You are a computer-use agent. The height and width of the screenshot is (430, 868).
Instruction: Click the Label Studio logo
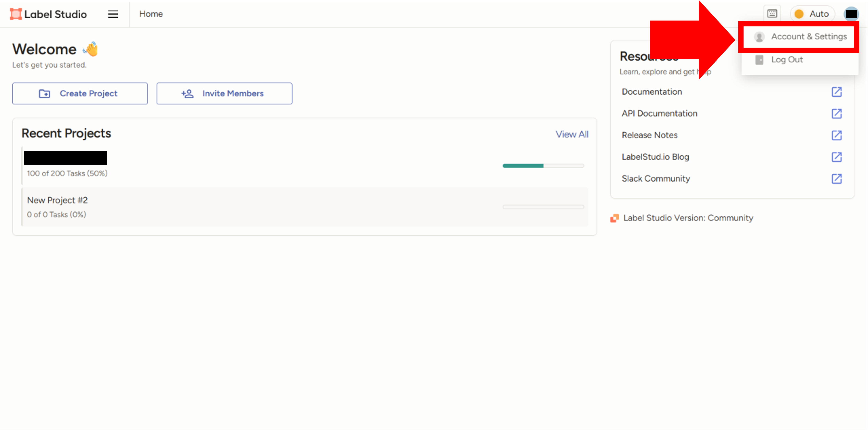48,14
